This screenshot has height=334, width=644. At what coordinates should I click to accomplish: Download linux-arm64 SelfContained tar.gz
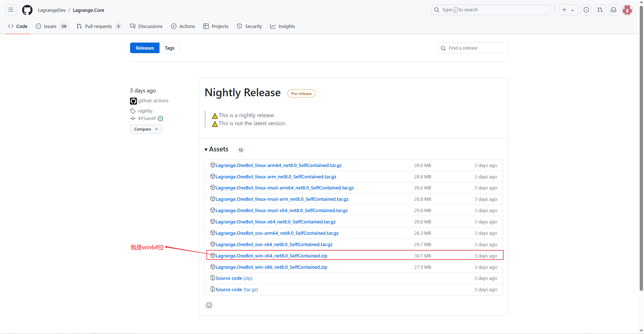pyautogui.click(x=278, y=165)
